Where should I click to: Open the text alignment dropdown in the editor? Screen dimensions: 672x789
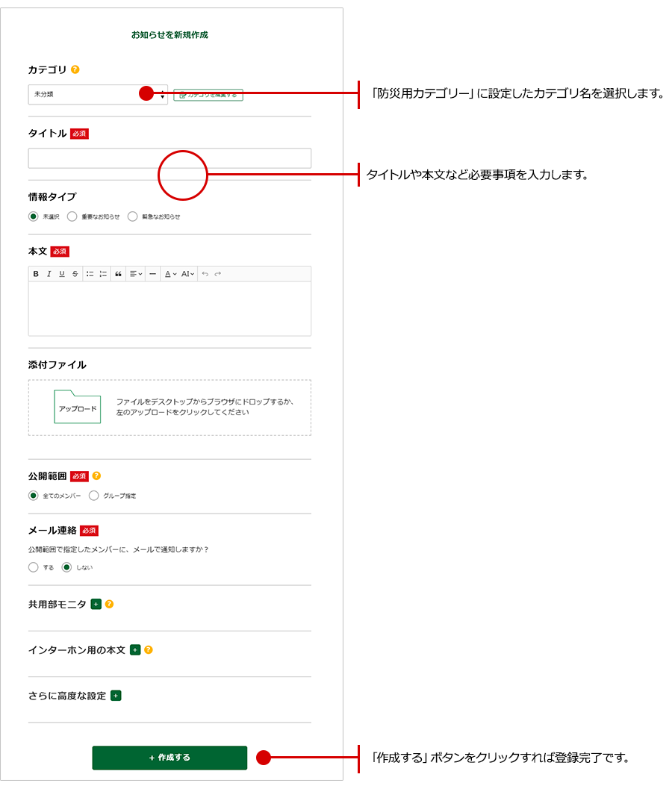pyautogui.click(x=135, y=274)
